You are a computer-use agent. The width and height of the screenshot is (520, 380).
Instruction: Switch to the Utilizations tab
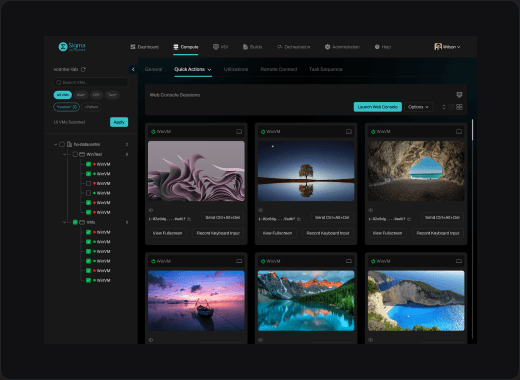click(x=236, y=69)
